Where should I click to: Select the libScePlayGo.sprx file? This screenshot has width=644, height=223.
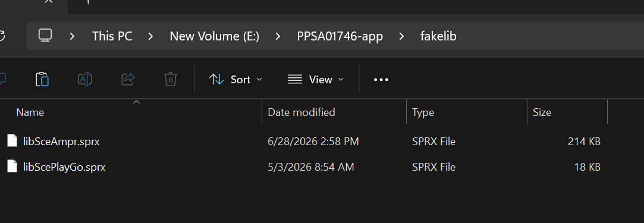pos(64,167)
